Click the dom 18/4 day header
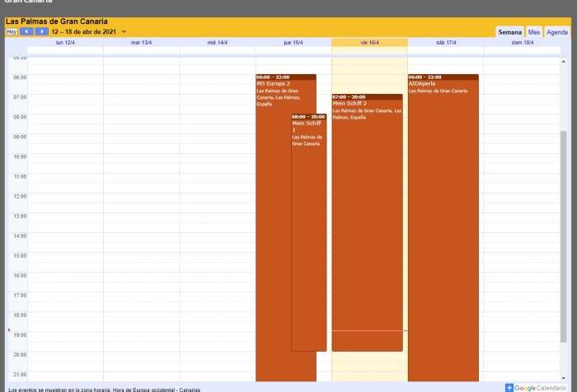The height and width of the screenshot is (392, 577). [x=521, y=42]
